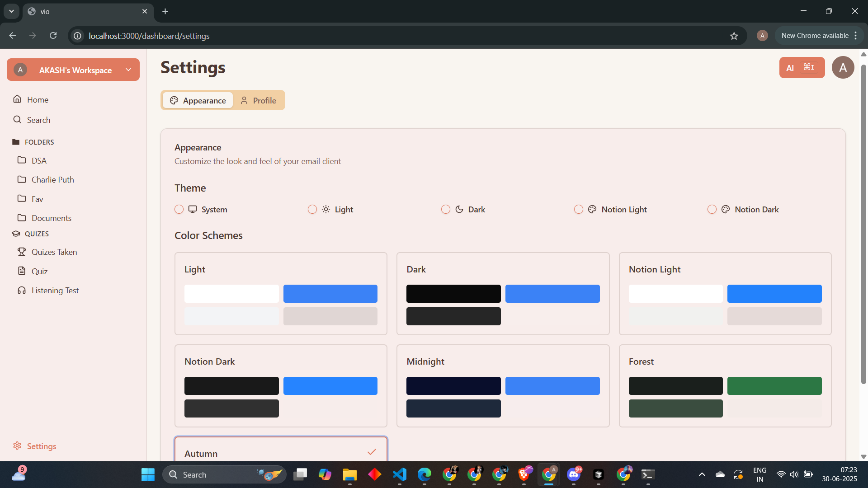Viewport: 868px width, 488px height.
Task: Click the user avatar in top right
Action: (843, 68)
